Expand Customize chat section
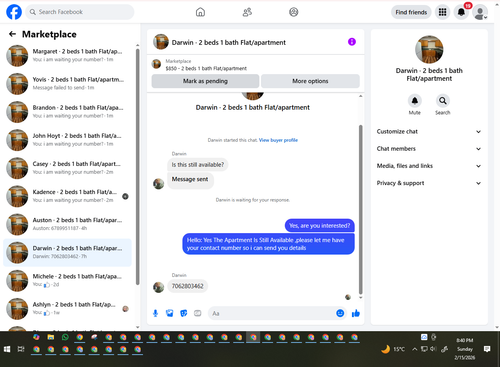The height and width of the screenshot is (367, 500). 429,131
